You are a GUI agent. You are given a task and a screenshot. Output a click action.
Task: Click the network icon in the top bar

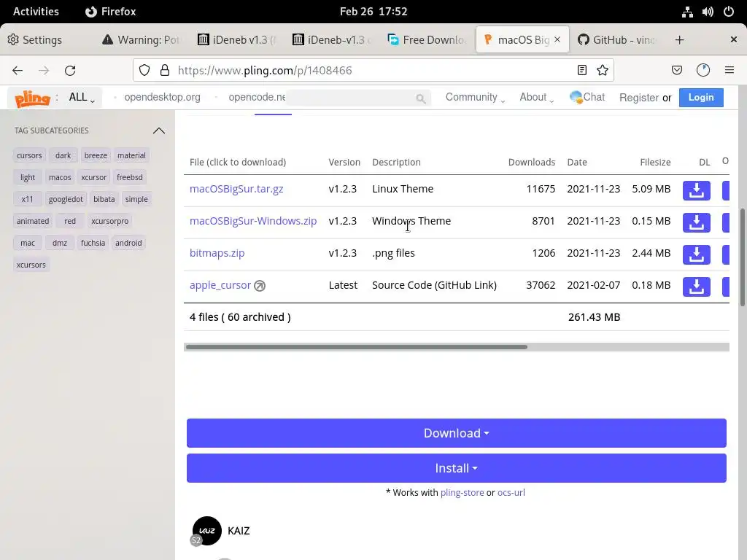click(x=687, y=12)
